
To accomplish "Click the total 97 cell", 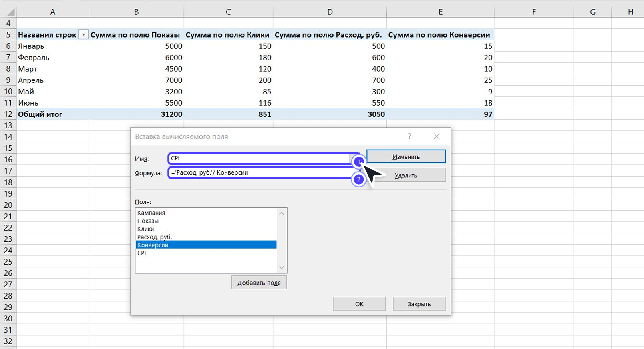I will (440, 114).
